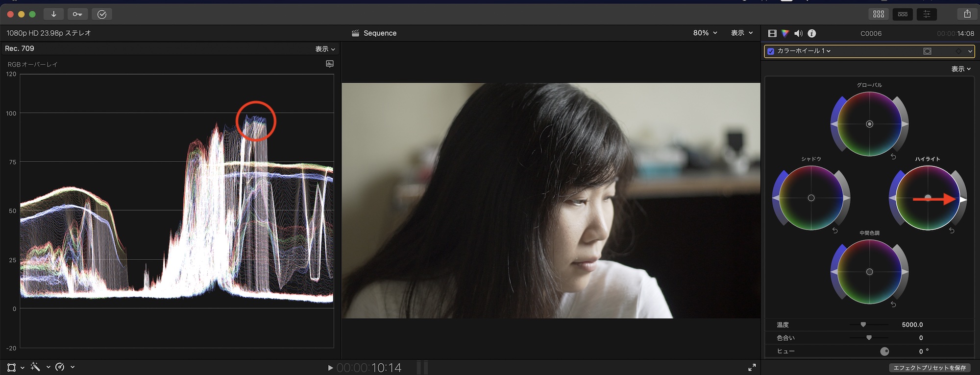Click the シャドウ saturation slider handle

(775, 198)
